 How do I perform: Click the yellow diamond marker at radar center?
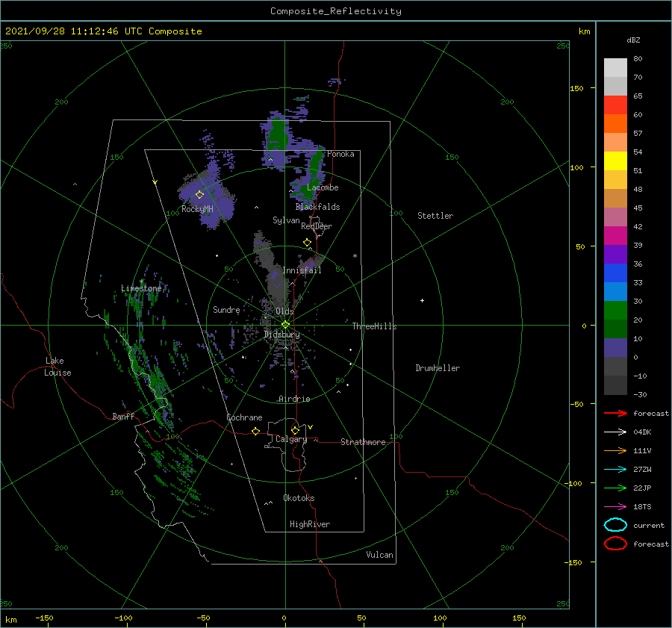coord(285,325)
